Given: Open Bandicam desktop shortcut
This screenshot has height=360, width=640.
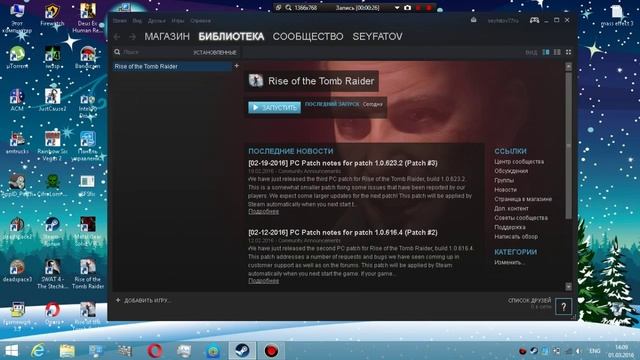Looking at the screenshot, I should [x=87, y=58].
